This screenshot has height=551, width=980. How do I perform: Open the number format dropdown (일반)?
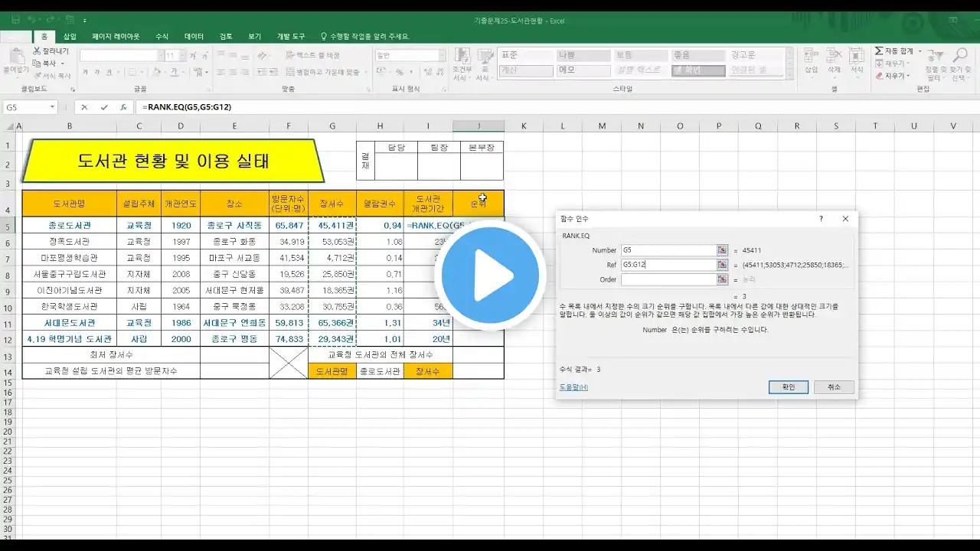(x=442, y=55)
